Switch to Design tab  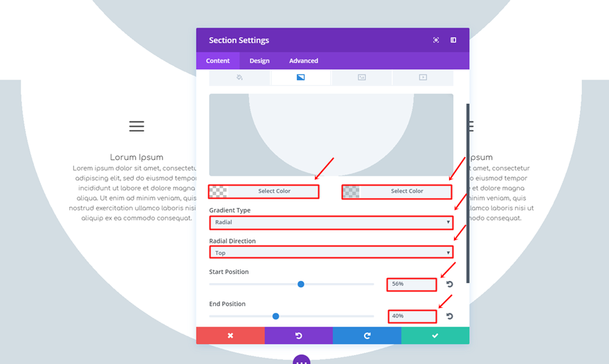point(260,61)
